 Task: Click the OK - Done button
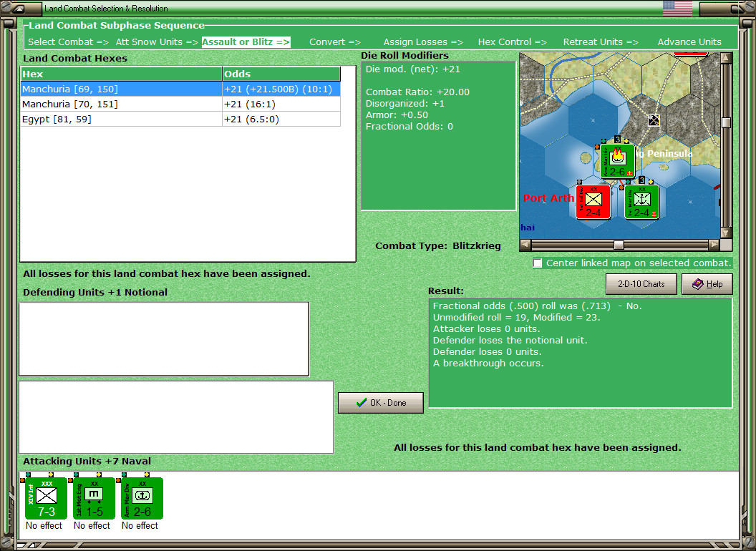(x=380, y=403)
